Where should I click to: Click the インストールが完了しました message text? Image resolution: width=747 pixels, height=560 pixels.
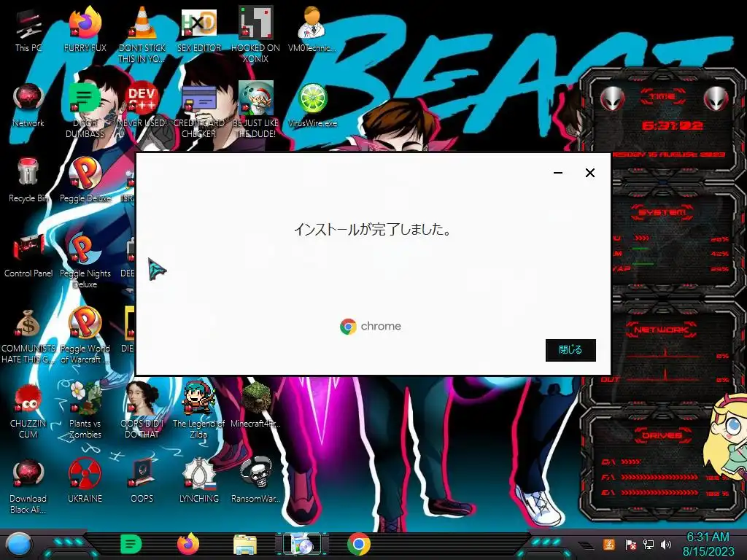[373, 230]
